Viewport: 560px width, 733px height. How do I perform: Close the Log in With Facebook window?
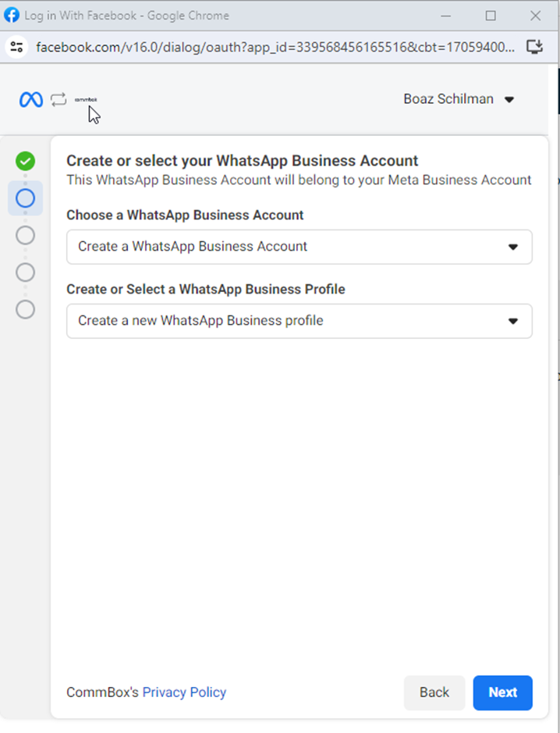(x=535, y=16)
